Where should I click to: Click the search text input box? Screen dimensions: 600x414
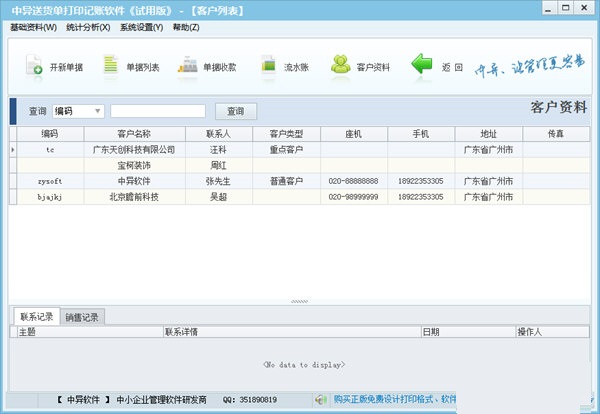(158, 111)
